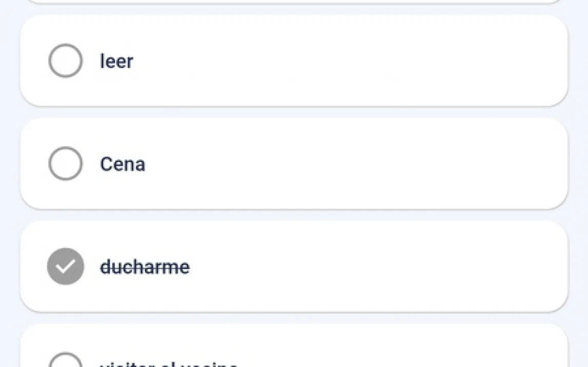Screen dimensions: 588x367
Task: Open the 'Cena' task by its title
Action: [x=123, y=164]
